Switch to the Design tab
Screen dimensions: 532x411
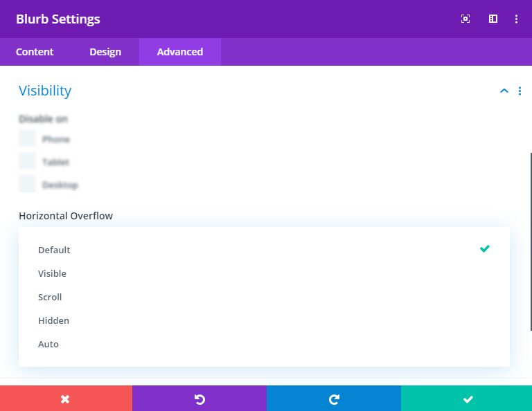[105, 52]
